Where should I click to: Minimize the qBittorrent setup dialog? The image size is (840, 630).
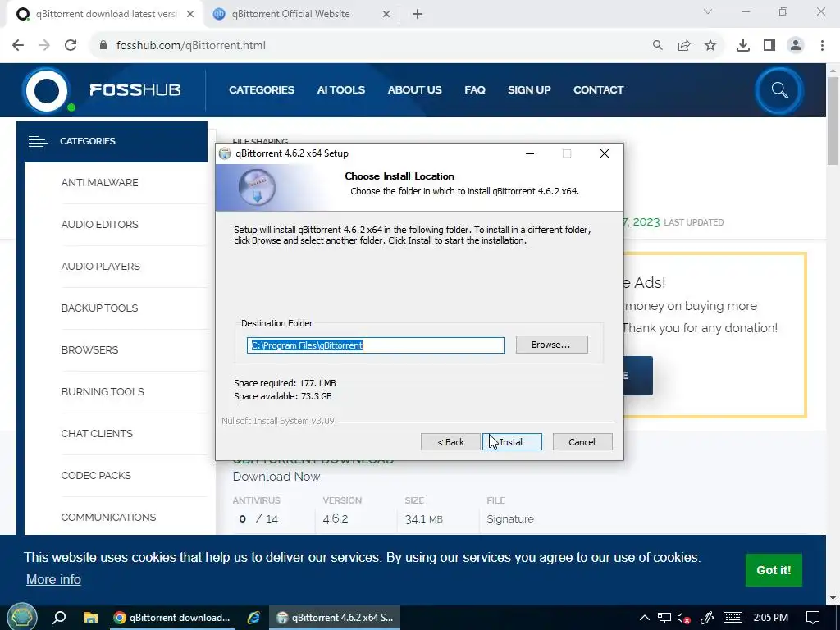(x=530, y=153)
